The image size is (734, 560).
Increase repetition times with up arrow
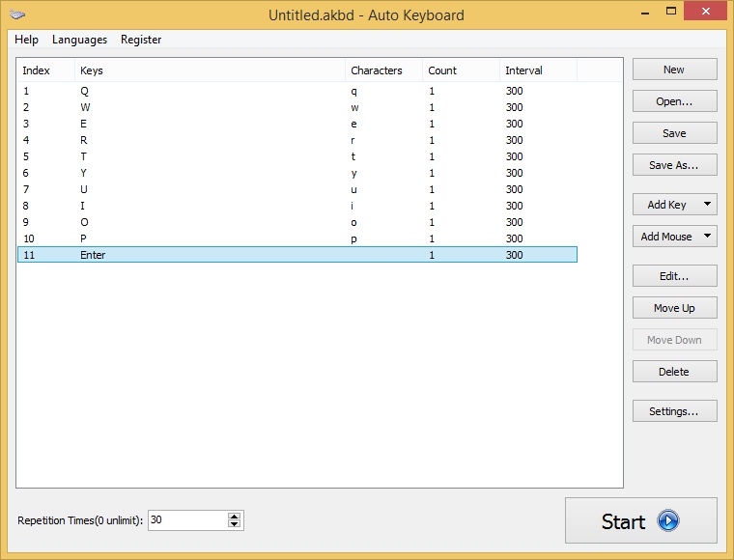[x=234, y=516]
